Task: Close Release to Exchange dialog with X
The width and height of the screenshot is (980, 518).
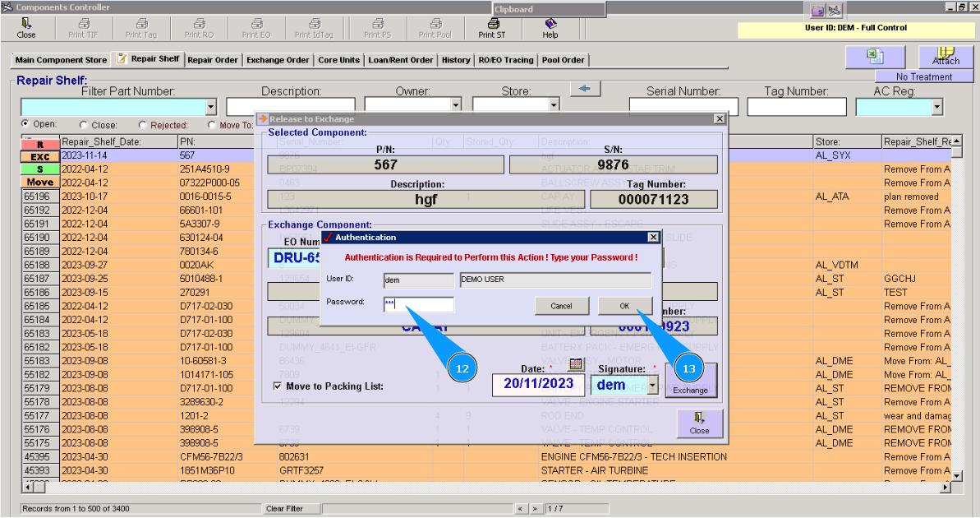Action: [x=720, y=119]
